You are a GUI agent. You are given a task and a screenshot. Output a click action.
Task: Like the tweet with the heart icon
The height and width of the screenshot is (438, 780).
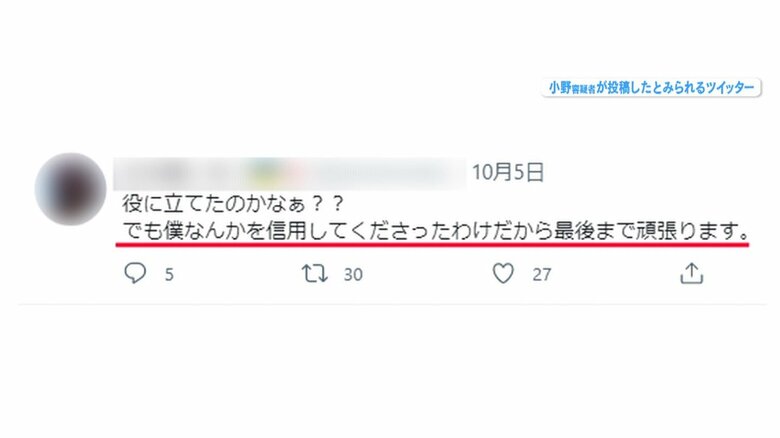(x=503, y=274)
